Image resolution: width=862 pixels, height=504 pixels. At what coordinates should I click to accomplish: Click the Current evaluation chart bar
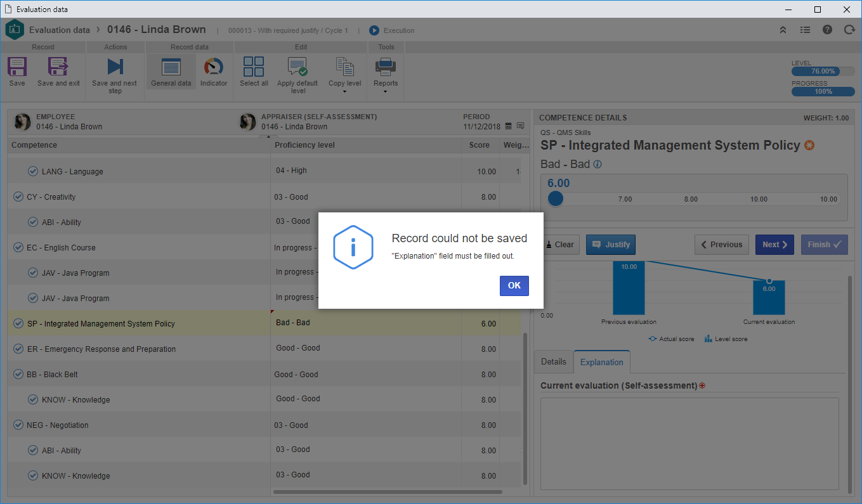tap(769, 297)
